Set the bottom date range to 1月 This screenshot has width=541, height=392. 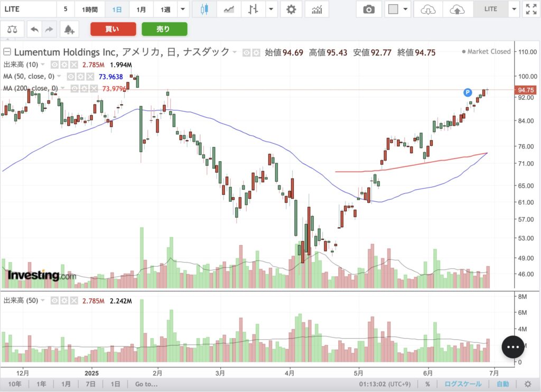pyautogui.click(x=66, y=384)
